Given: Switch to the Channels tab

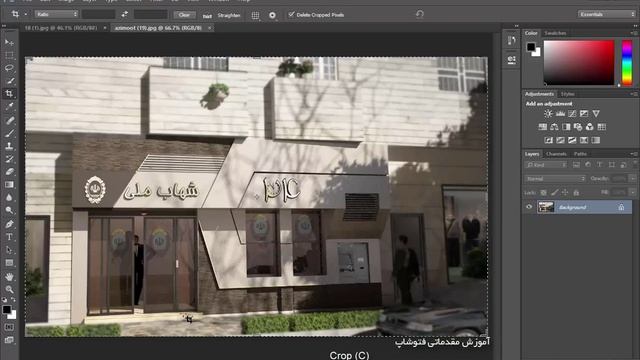Looking at the screenshot, I should coord(556,154).
